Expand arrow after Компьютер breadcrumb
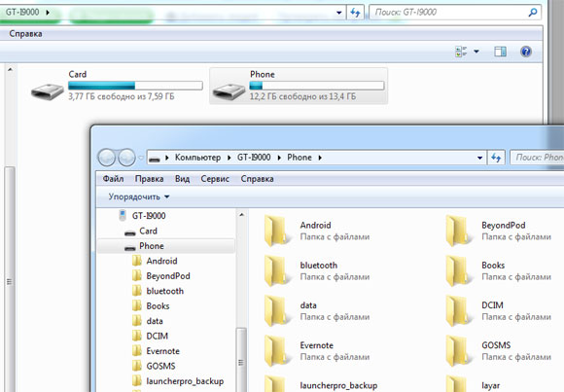The width and height of the screenshot is (564, 392). point(229,158)
